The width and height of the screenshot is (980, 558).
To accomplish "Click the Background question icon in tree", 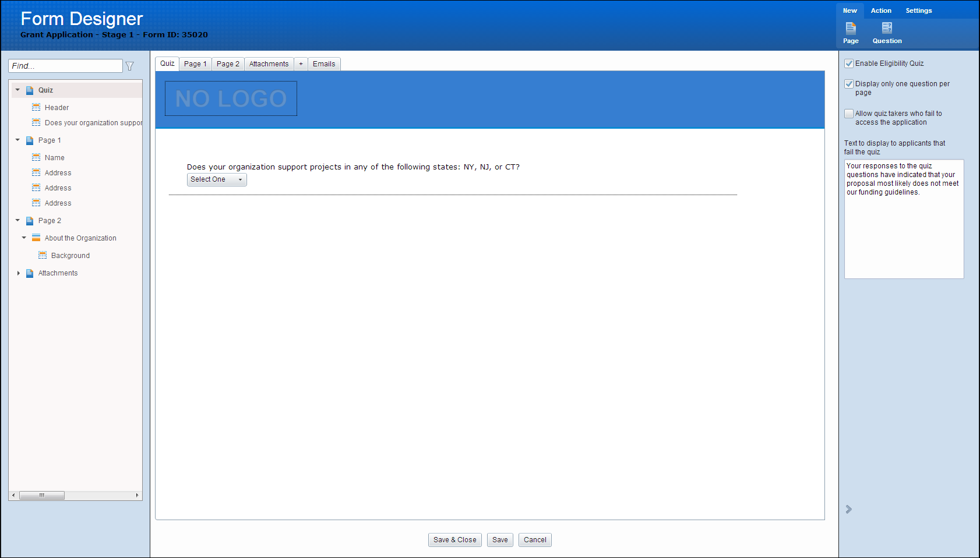I will point(43,256).
